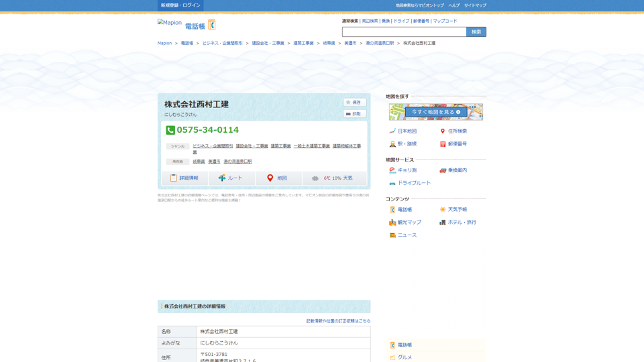Click the 今すぐ地図を見る map banner

point(436,112)
